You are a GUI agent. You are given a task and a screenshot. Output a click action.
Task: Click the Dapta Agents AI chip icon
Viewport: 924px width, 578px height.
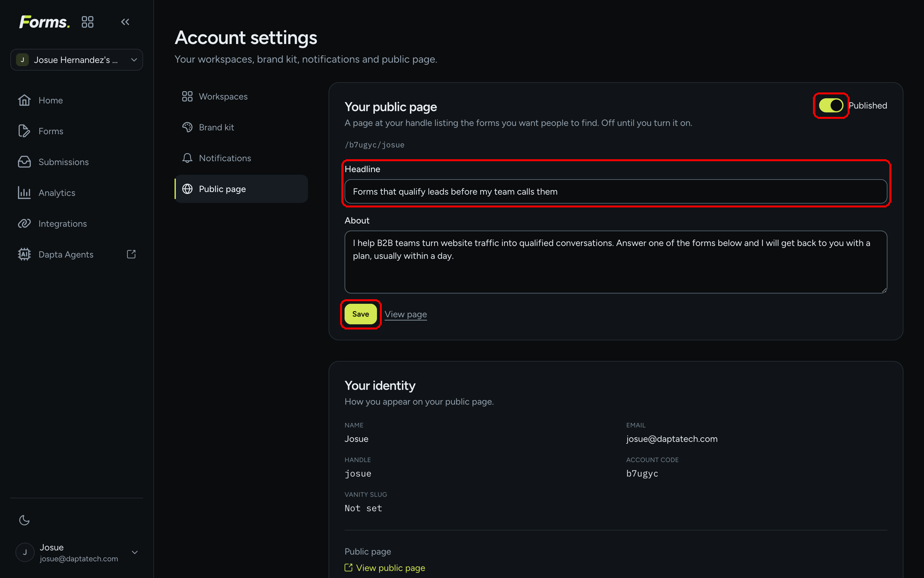[x=24, y=254]
